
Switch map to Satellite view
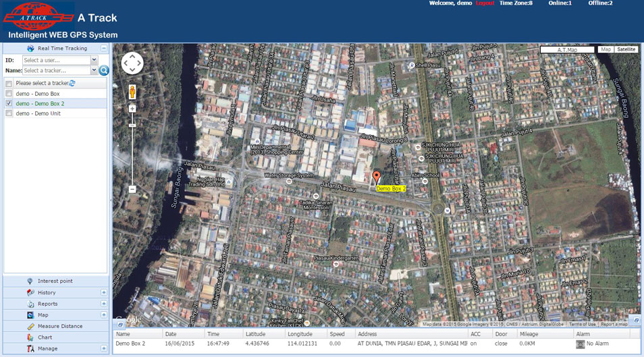coord(626,49)
